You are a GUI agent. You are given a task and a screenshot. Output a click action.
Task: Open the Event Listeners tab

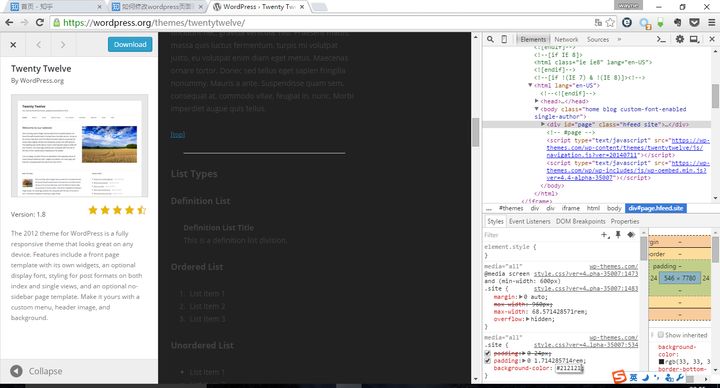(529, 221)
